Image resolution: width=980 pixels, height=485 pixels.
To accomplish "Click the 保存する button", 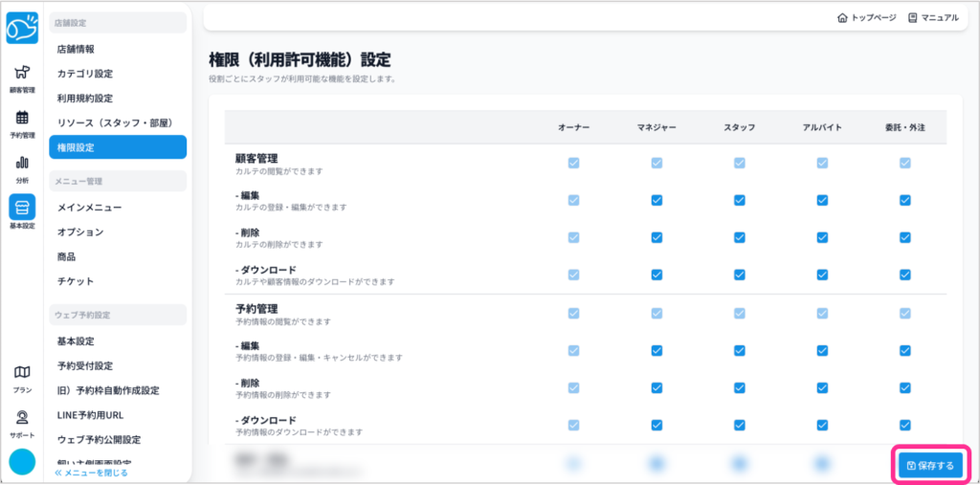I will pyautogui.click(x=929, y=466).
